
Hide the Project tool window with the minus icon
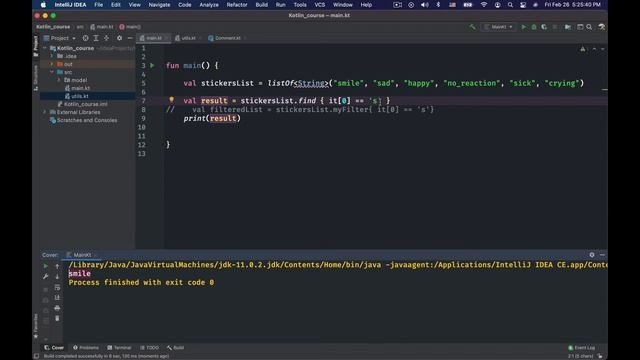(x=130, y=38)
